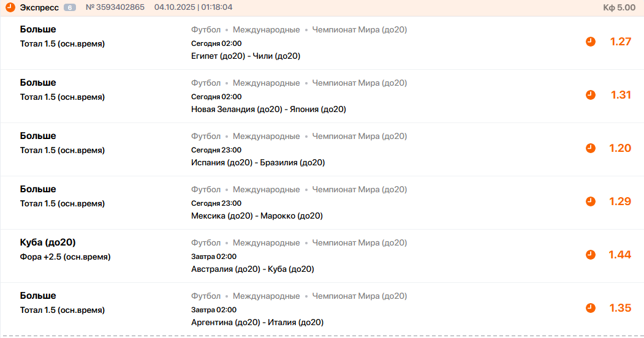Open the Аргентина (до20) - Италия (до20) match
The image size is (644, 338).
click(257, 323)
